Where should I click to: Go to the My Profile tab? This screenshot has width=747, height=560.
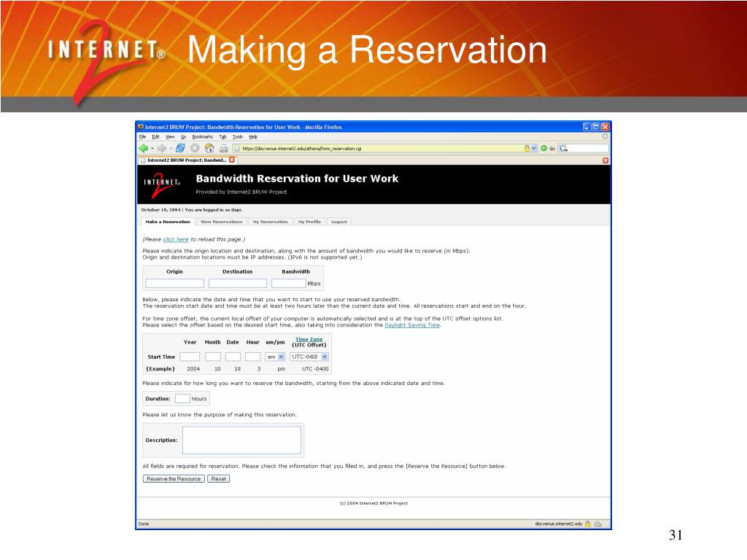pos(309,222)
